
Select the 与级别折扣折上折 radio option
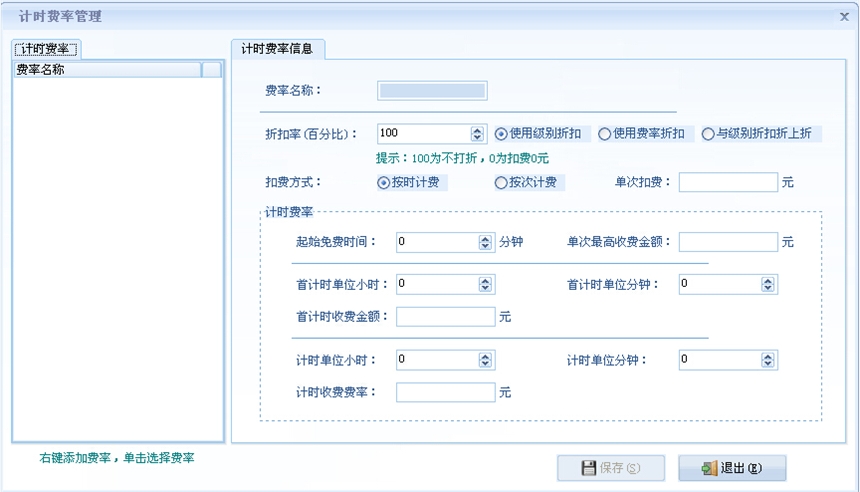[x=708, y=134]
